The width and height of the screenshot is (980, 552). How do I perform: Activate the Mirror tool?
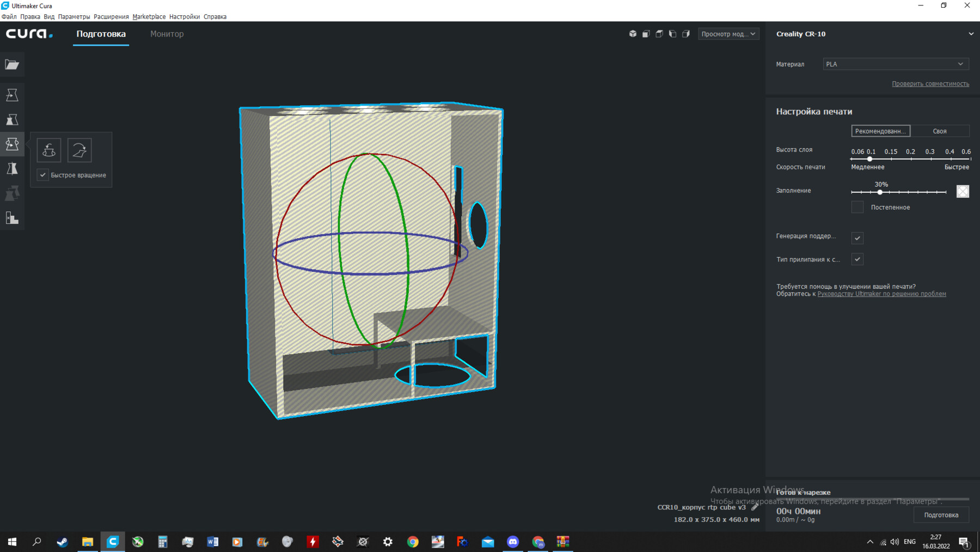click(12, 169)
